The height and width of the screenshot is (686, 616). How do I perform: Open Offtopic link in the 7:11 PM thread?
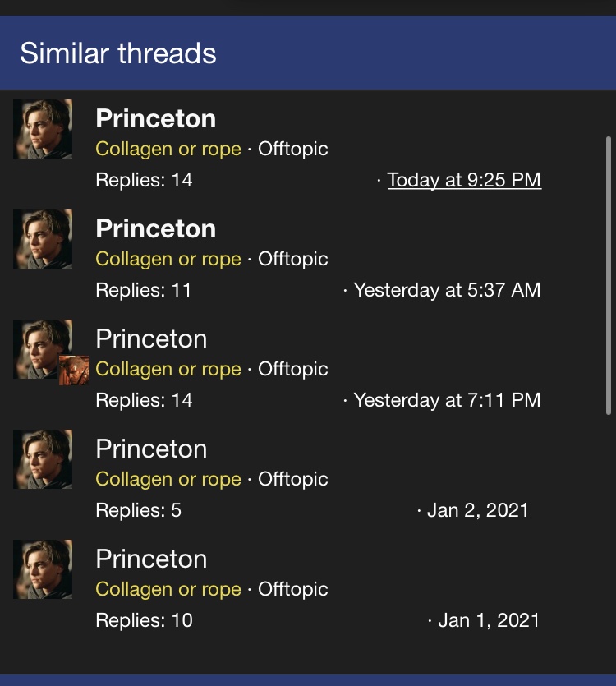[x=292, y=369]
